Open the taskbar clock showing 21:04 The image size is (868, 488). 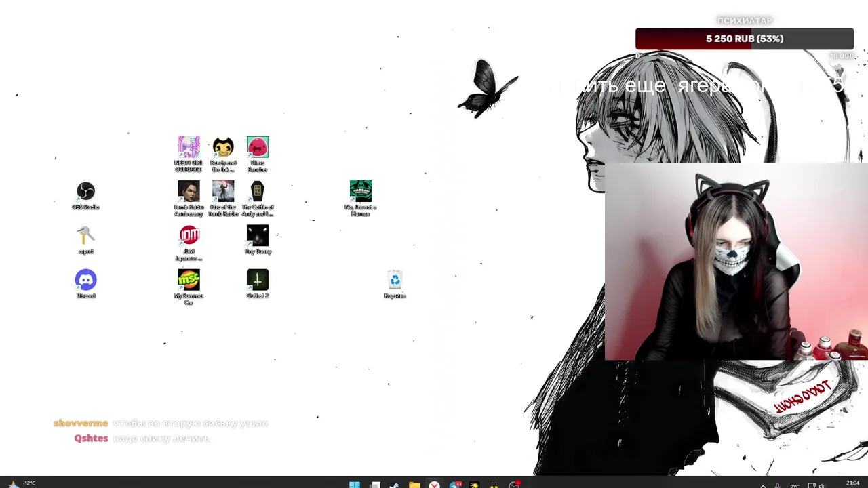point(853,483)
